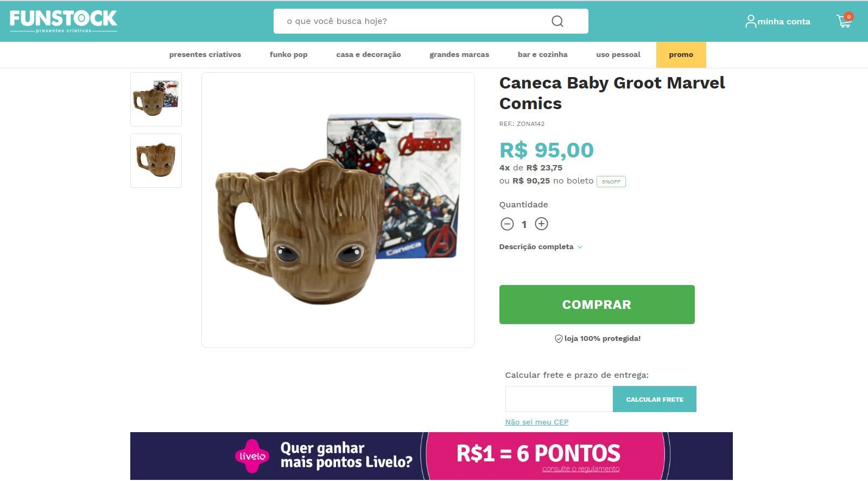Decrease quantity with the minus button

507,224
